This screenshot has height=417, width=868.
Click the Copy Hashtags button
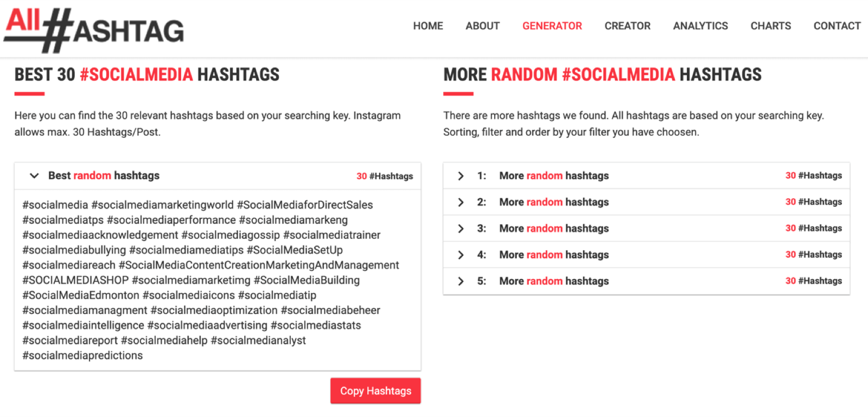375,391
